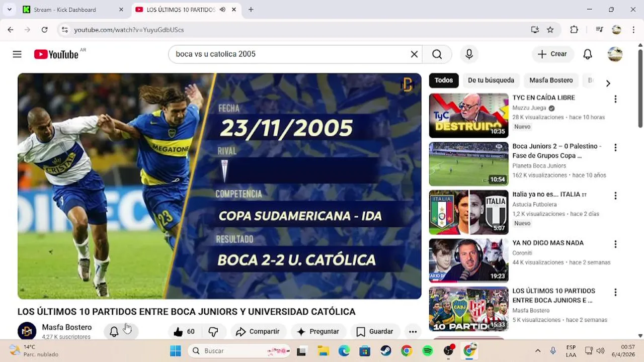
Task: Close the Kick Dashboard tab
Action: [121, 10]
